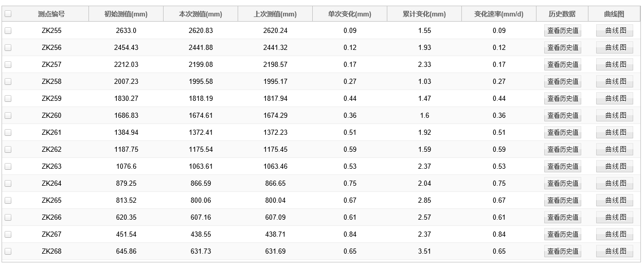Select the ZK262 row checkbox
The width and height of the screenshot is (644, 266).
pyautogui.click(x=8, y=149)
